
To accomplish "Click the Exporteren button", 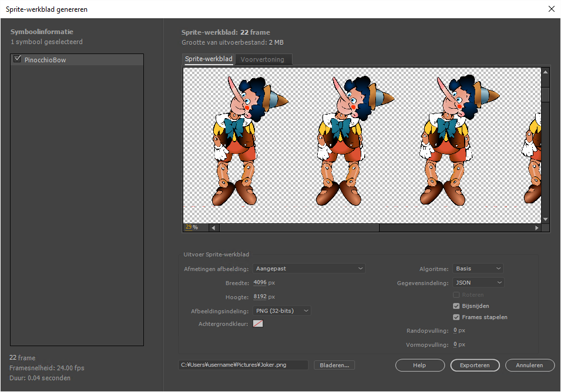I will click(x=475, y=365).
